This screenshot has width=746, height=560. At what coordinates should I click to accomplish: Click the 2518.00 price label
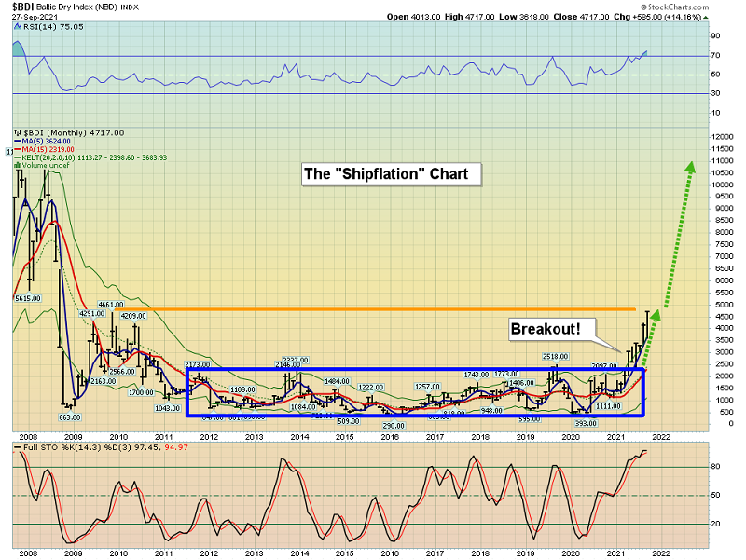(x=555, y=357)
